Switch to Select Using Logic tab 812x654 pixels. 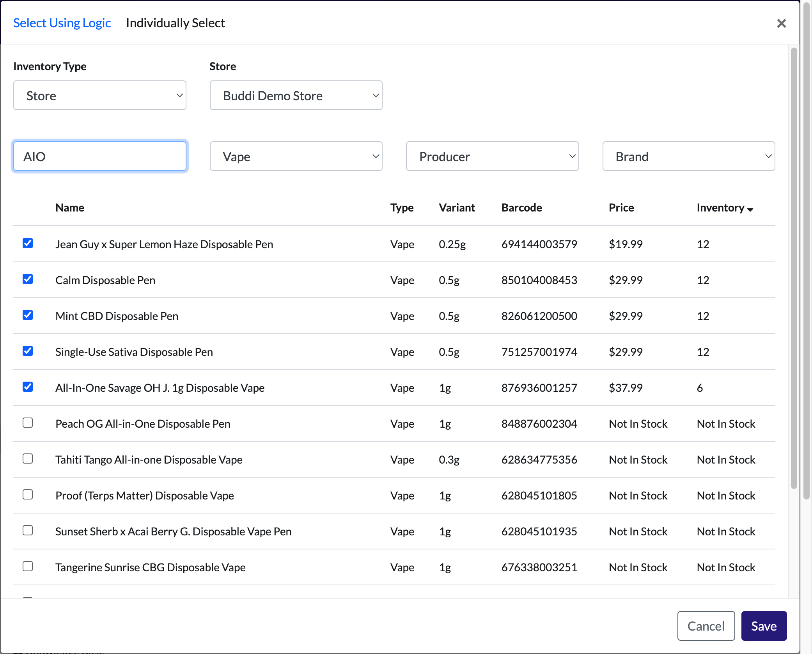[x=62, y=23]
